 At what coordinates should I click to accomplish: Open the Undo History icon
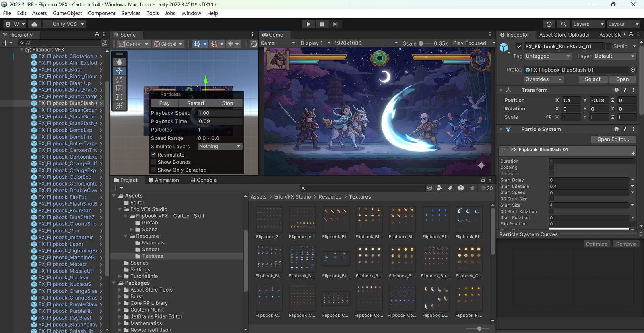pos(549,24)
